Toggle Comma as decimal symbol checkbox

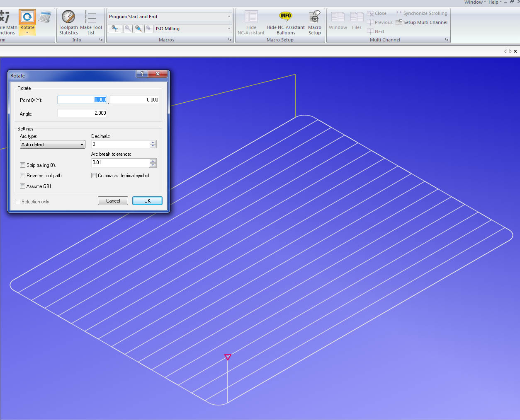(94, 176)
